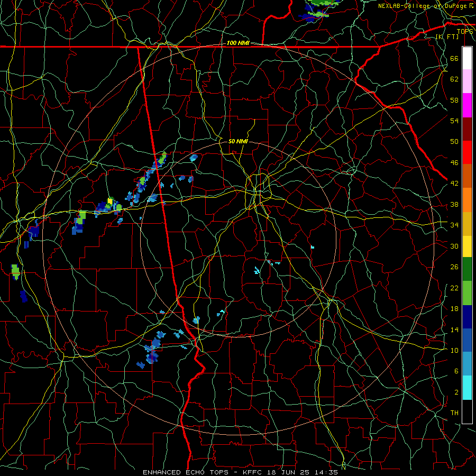476x476 pixels.
Task: Click the '[K FT]' units label
Action: 447,36
